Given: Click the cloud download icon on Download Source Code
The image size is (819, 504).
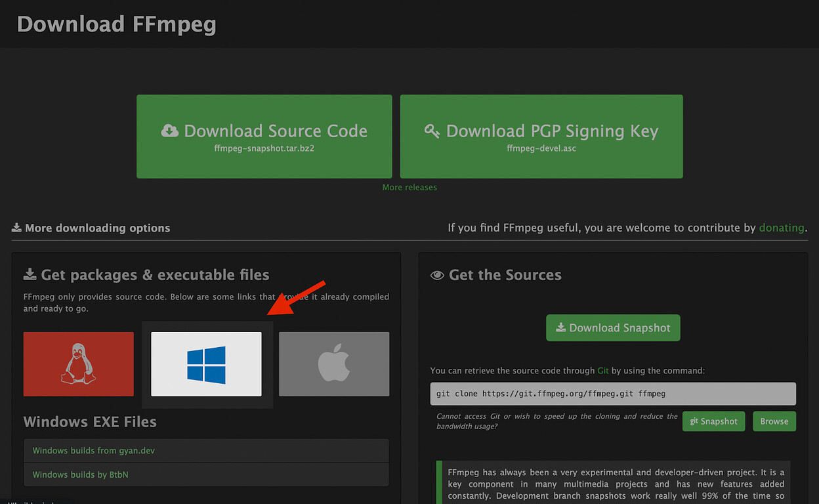Looking at the screenshot, I should click(x=169, y=130).
